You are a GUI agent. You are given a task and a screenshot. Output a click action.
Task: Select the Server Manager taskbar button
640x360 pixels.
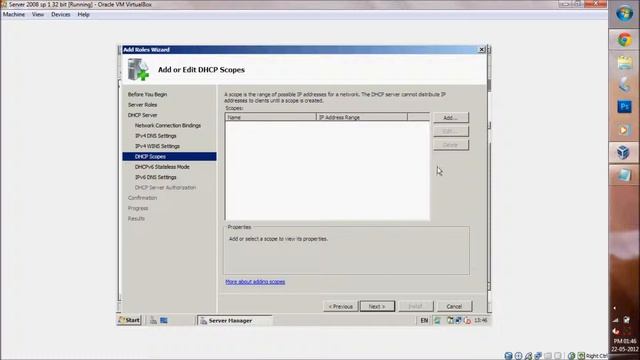coord(235,320)
